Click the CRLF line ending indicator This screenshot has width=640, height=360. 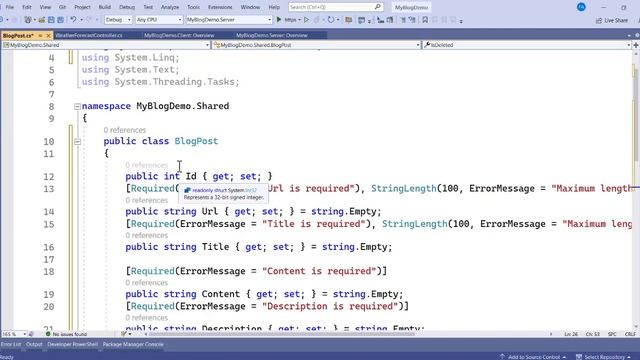[630, 334]
